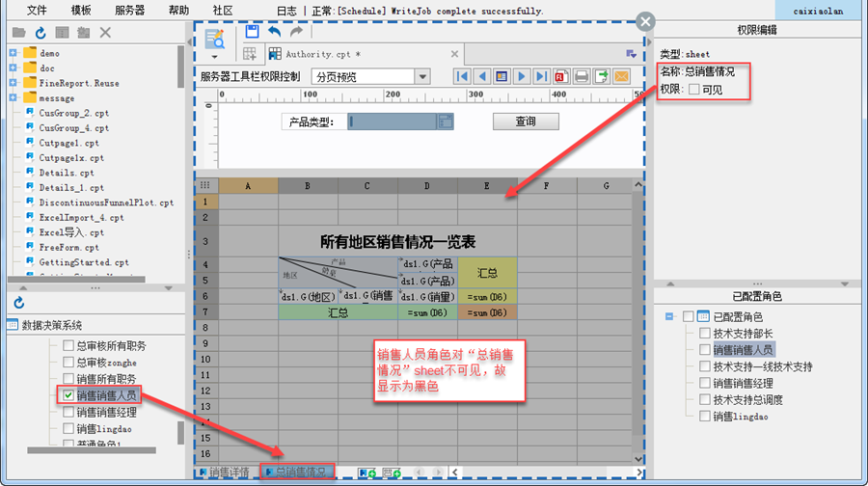Uncheck the 销售销售人员 role
The image size is (868, 486).
68,395
